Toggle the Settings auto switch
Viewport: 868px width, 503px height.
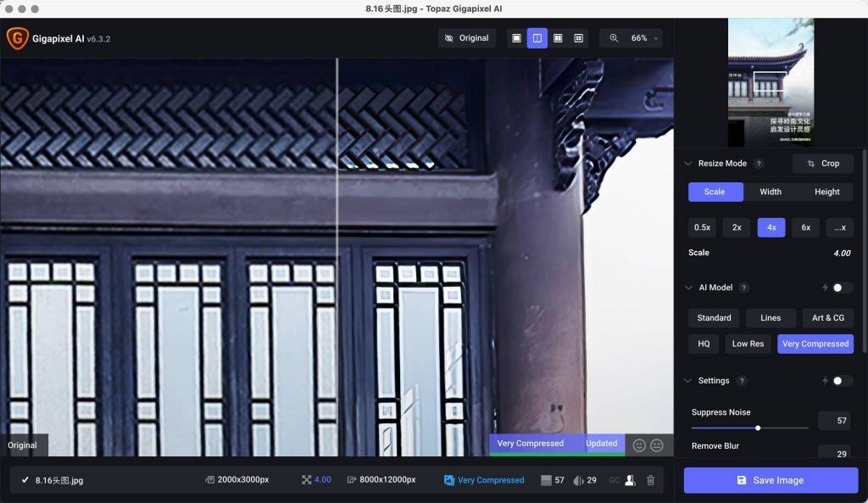[x=842, y=381]
